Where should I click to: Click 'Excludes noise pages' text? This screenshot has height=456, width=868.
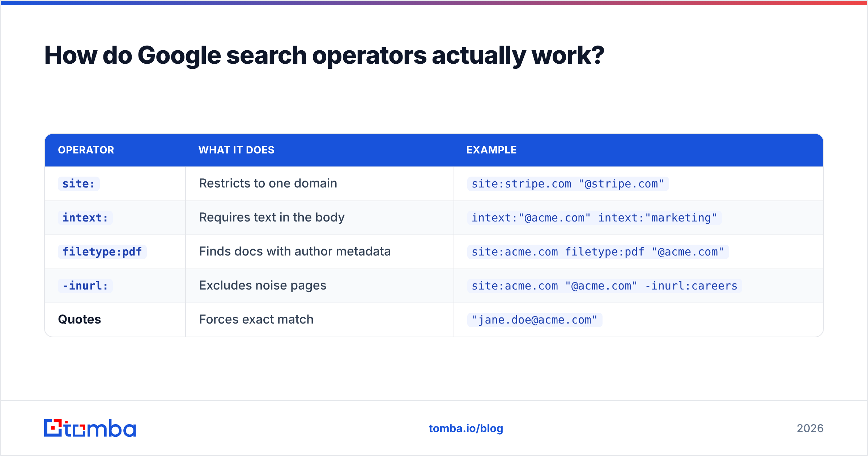pyautogui.click(x=263, y=286)
